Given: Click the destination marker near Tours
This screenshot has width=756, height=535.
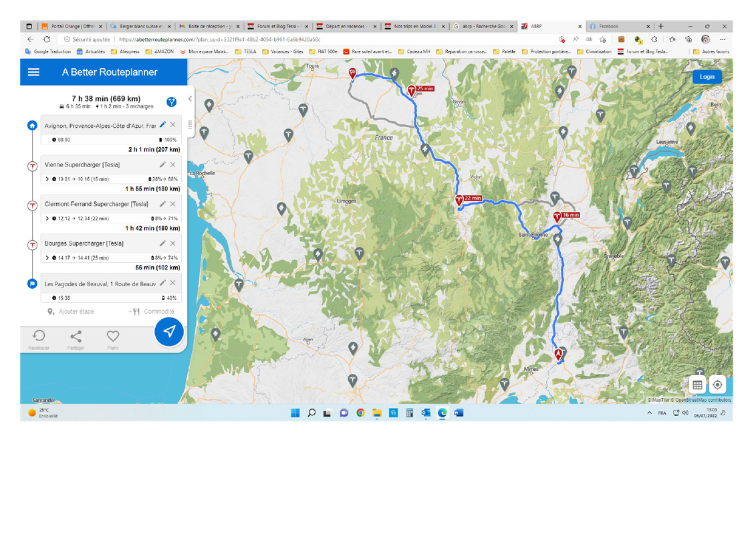Looking at the screenshot, I should click(352, 74).
